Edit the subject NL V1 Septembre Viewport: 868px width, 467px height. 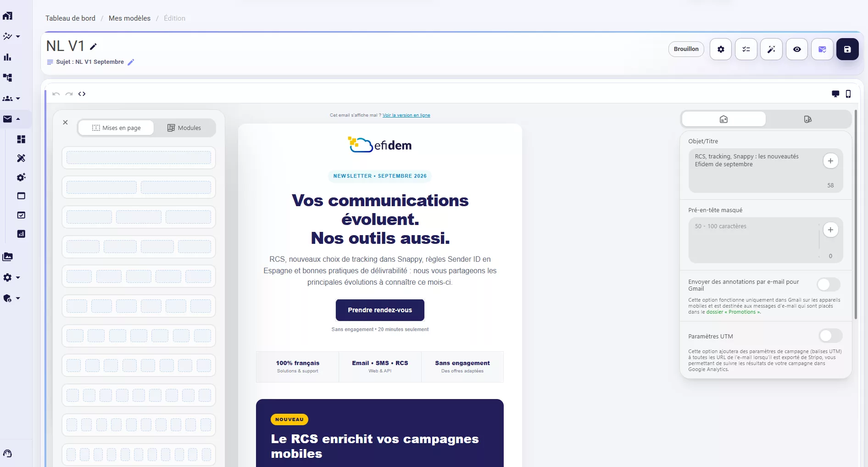coord(131,62)
